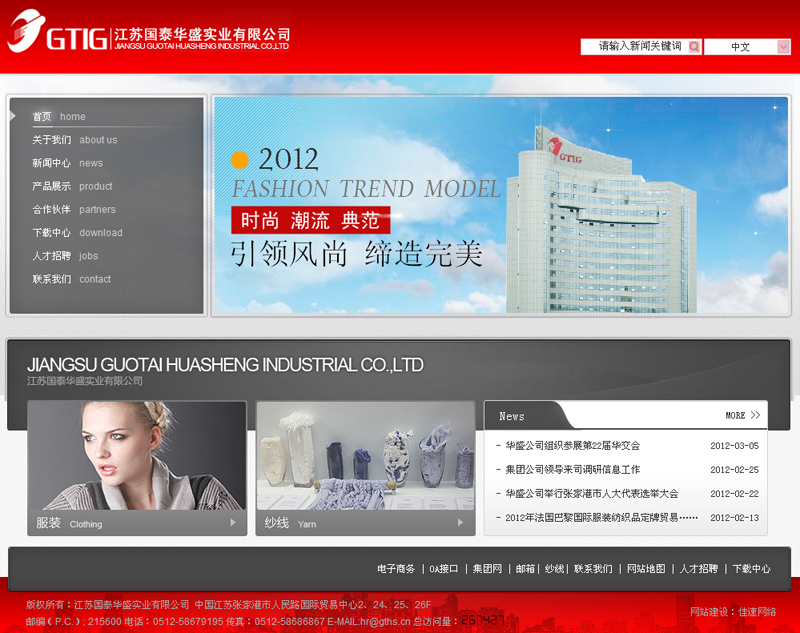
Task: Click the 佳速网络 site builder link
Action: [x=757, y=612]
